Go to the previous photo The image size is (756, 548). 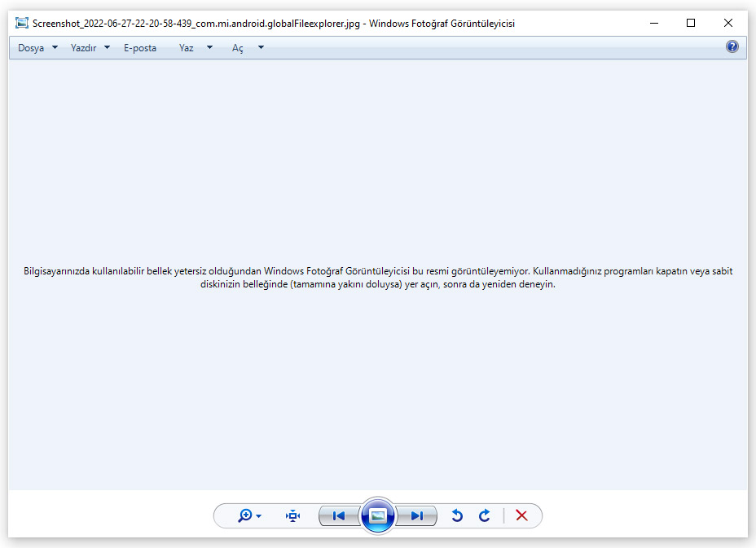339,515
